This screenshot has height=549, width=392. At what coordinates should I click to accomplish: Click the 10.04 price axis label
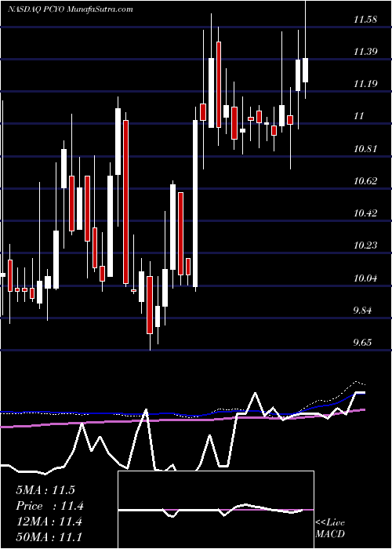(x=365, y=278)
